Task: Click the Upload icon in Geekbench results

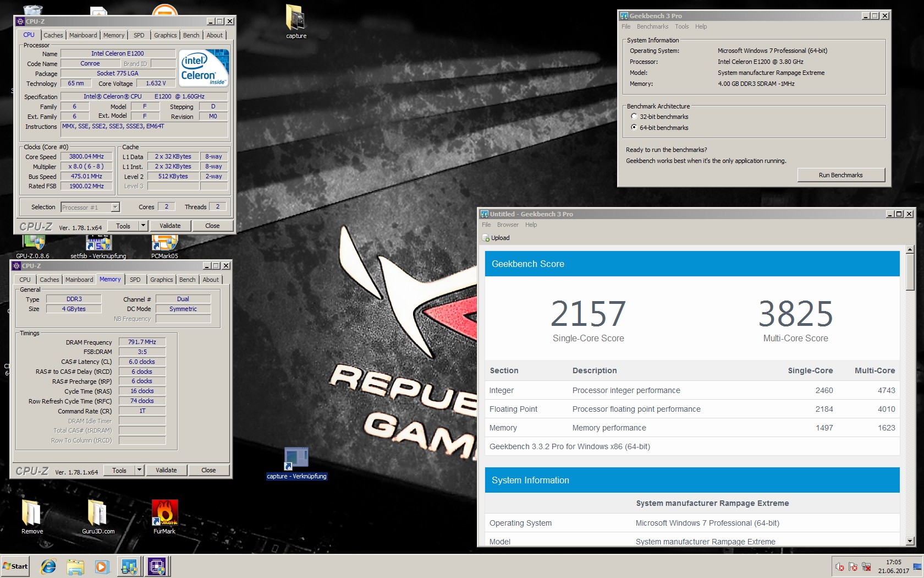Action: pos(486,238)
